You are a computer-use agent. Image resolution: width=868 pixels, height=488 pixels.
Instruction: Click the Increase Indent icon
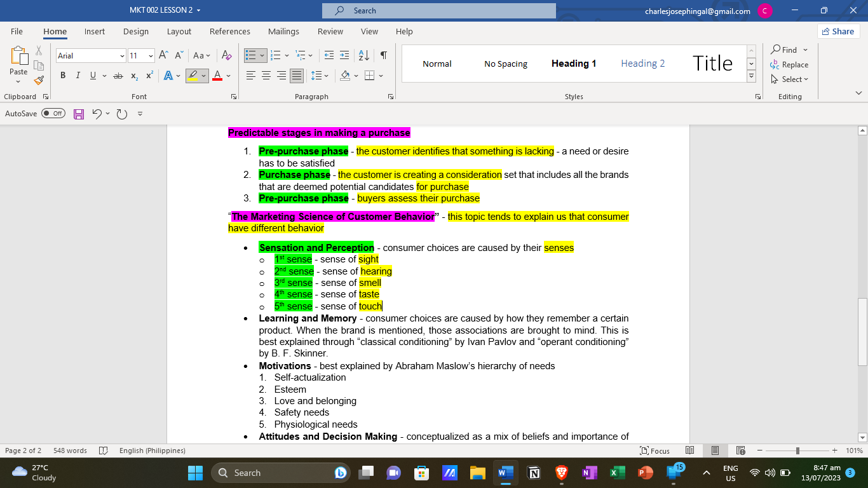tap(344, 55)
